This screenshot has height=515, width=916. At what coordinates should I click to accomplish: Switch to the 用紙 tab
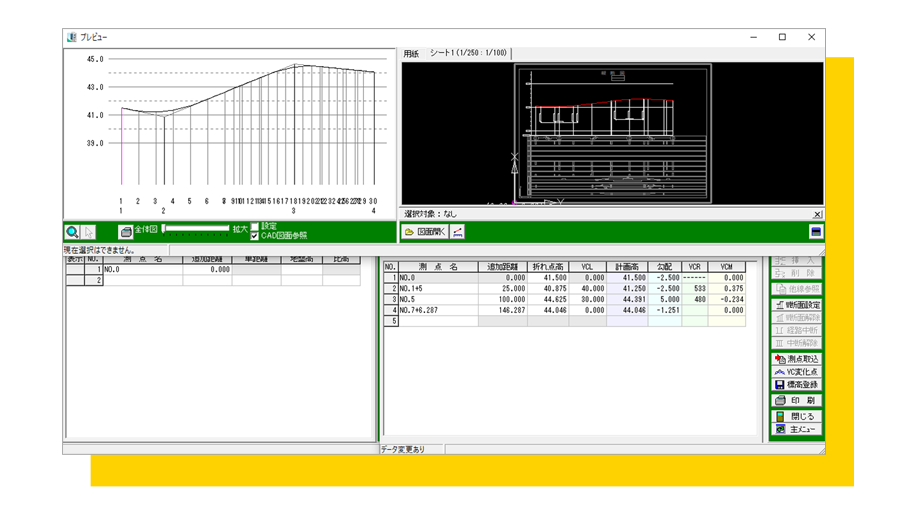[x=411, y=54]
